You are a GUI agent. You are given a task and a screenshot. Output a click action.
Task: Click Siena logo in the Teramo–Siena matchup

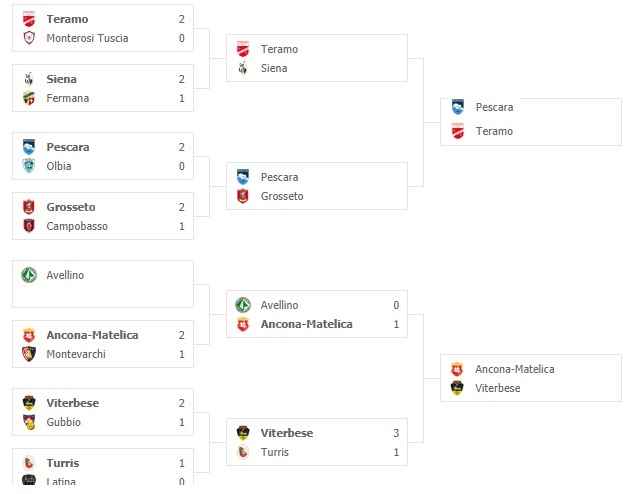[x=243, y=68]
